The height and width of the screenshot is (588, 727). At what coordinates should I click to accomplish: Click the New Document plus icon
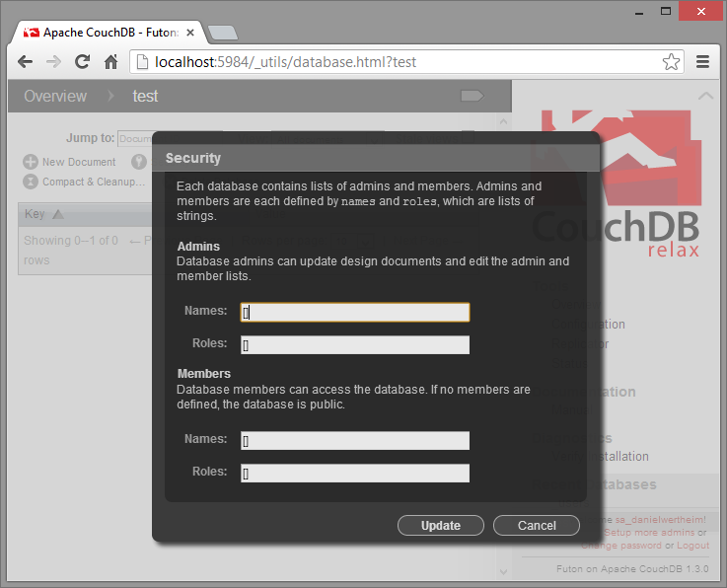pos(31,162)
